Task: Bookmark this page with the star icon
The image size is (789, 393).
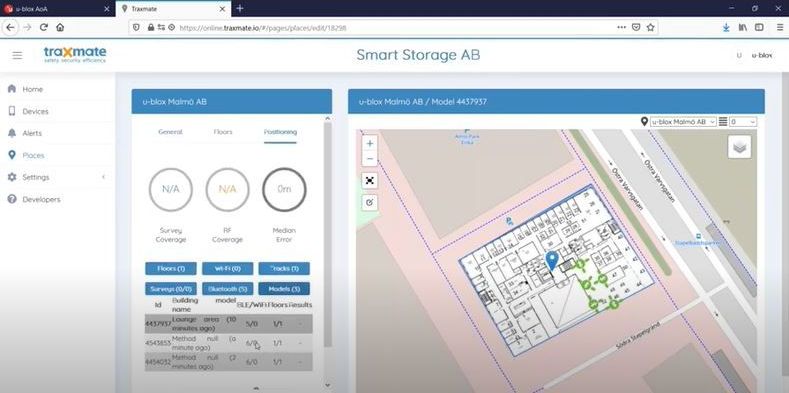Action: click(650, 28)
